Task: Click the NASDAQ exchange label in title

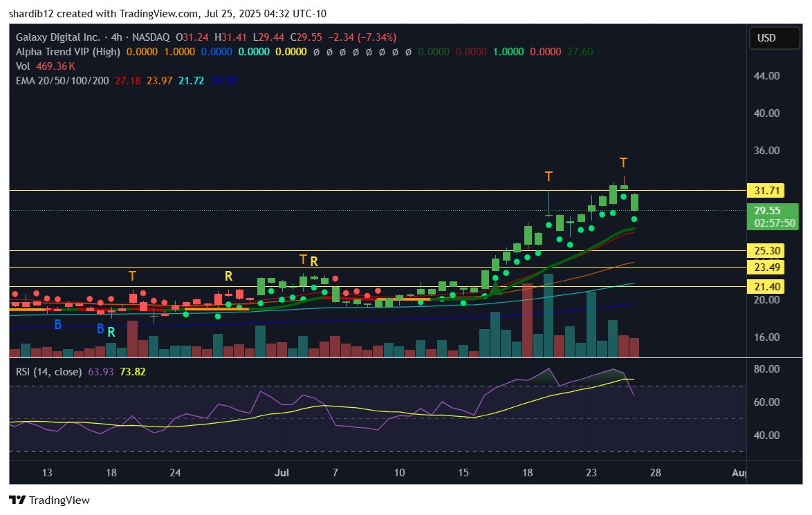Action: (151, 37)
